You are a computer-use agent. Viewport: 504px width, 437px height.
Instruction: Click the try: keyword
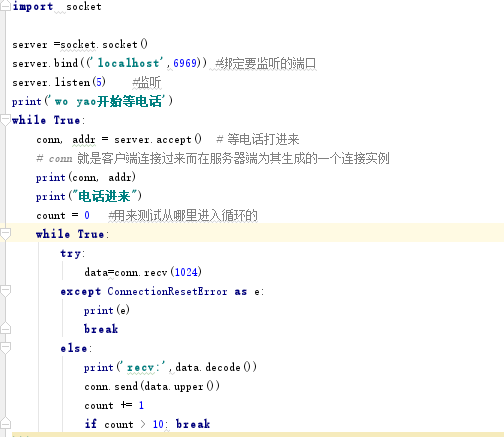(x=73, y=253)
